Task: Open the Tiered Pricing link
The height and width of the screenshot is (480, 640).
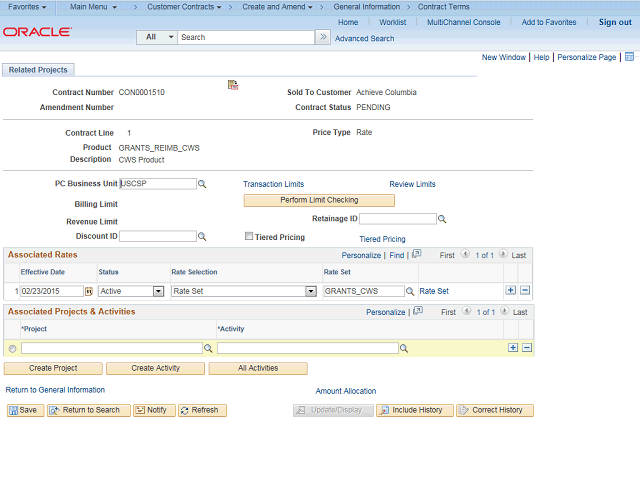Action: coord(382,239)
